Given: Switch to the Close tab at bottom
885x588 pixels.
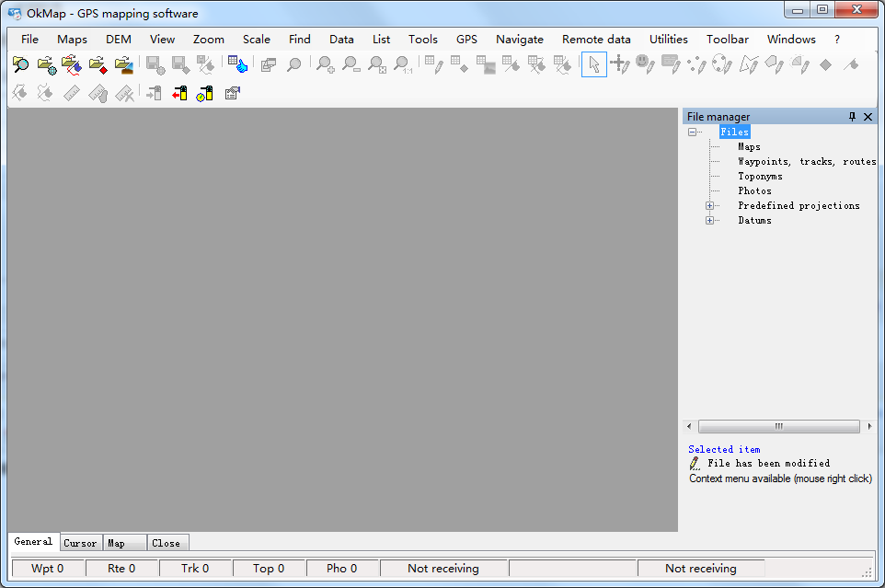Looking at the screenshot, I should point(167,543).
